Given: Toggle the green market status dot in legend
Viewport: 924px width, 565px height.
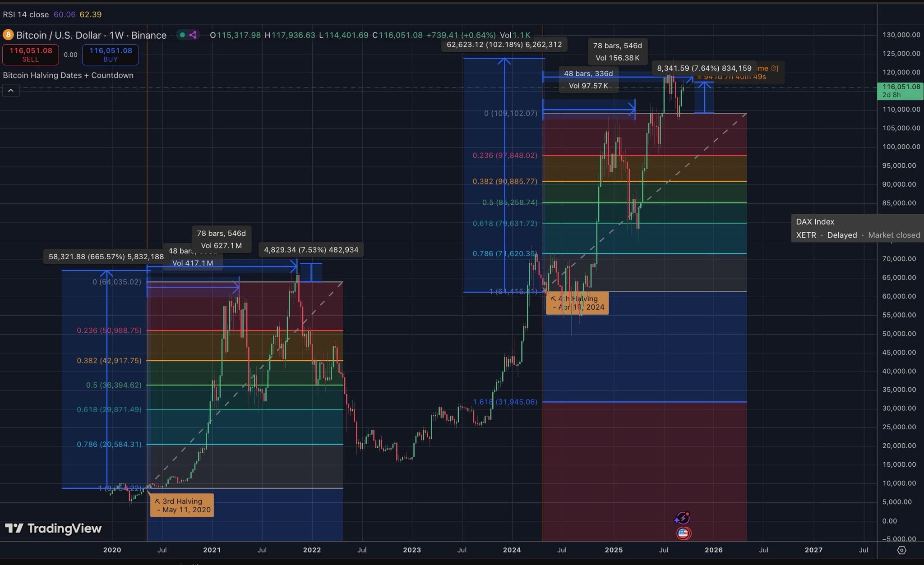Looking at the screenshot, I should (x=182, y=35).
